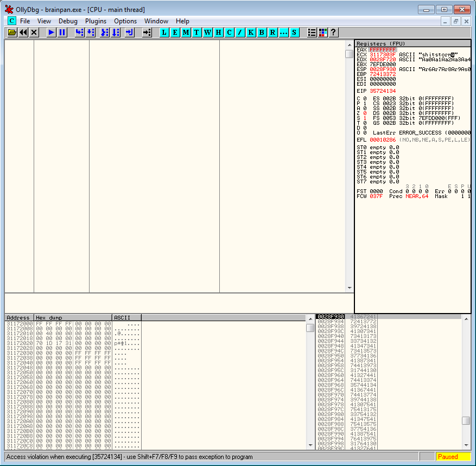
Task: Open the Patches window (/)
Action: 240,32
